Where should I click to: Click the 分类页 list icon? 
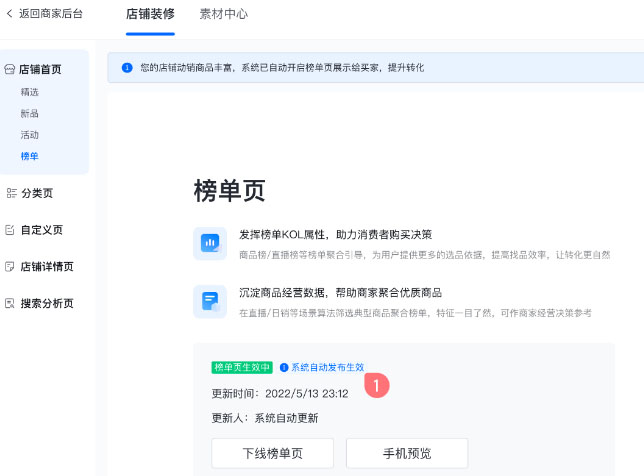click(12, 193)
